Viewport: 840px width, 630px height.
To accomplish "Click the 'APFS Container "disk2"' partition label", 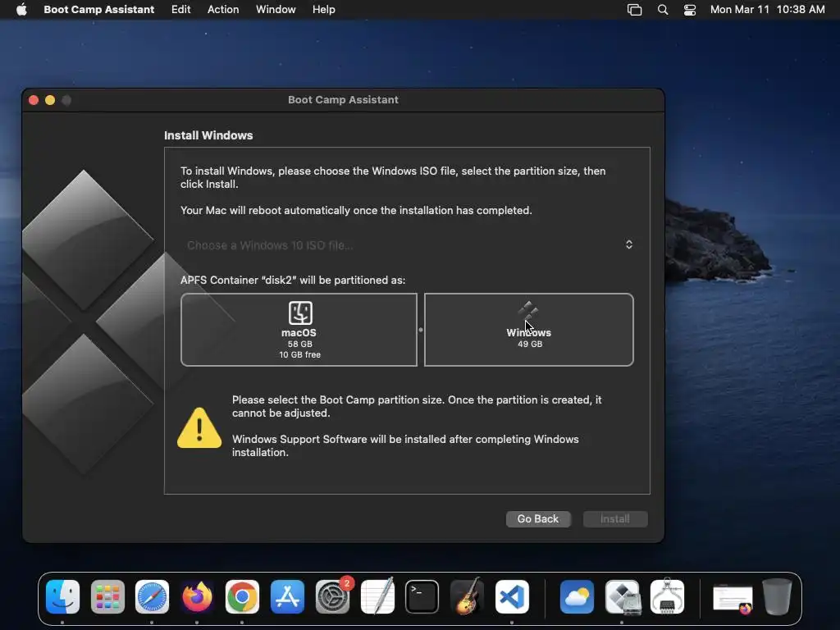I will [x=293, y=281].
